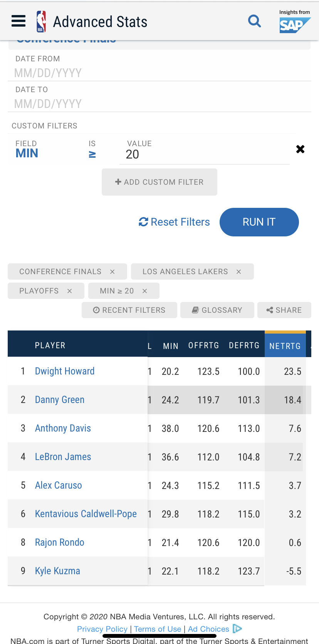Open Recent Filters list
Viewport: 319px width, 644px height.
(x=129, y=310)
